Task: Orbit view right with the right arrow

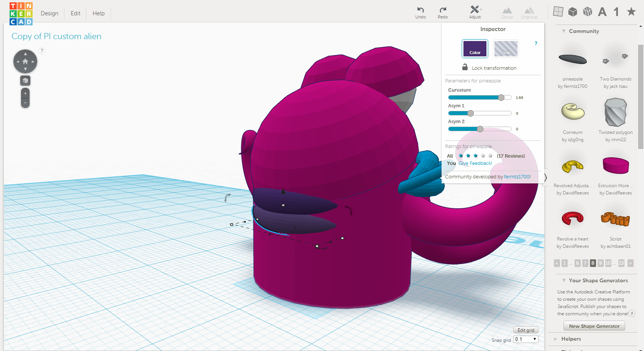Action: tap(33, 61)
